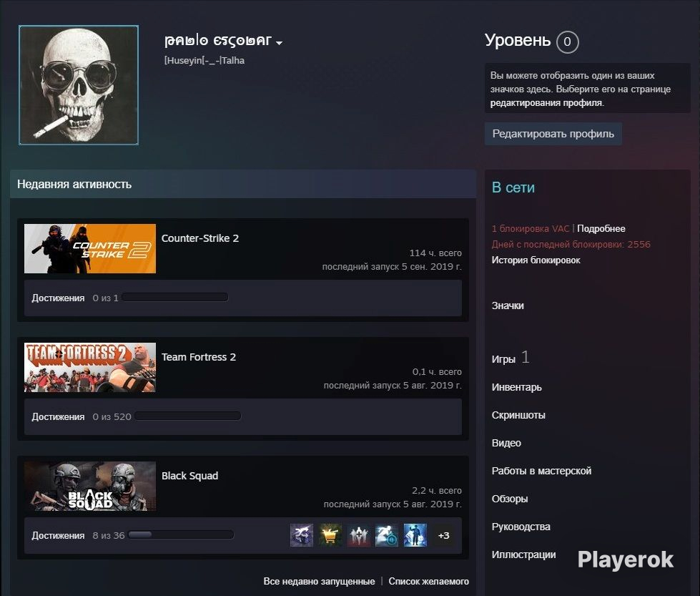Viewport: 700px width, 596px height.
Task: Click Редактировать профиль button
Action: (x=553, y=134)
